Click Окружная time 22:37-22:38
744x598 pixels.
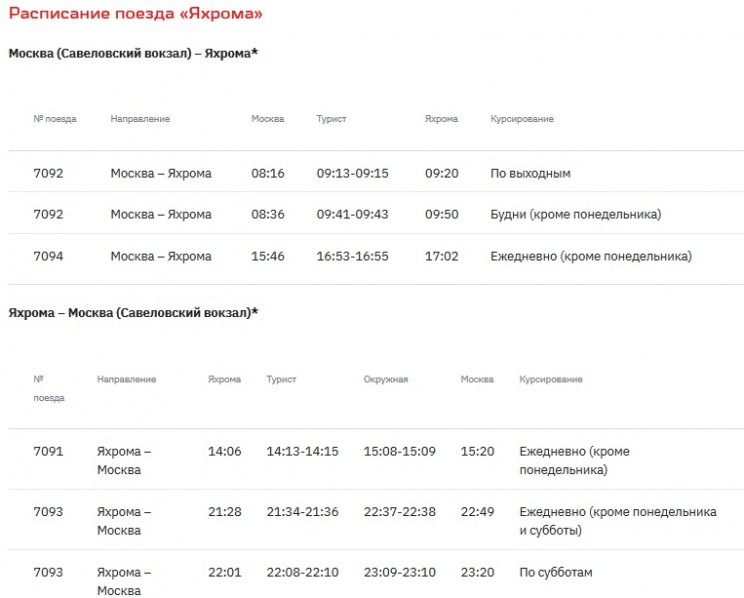pos(400,512)
